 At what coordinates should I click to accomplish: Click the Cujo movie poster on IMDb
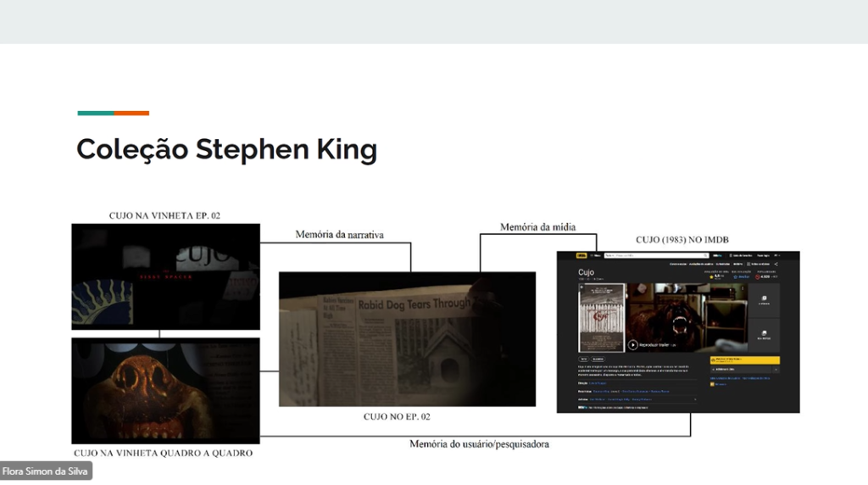[x=602, y=318]
